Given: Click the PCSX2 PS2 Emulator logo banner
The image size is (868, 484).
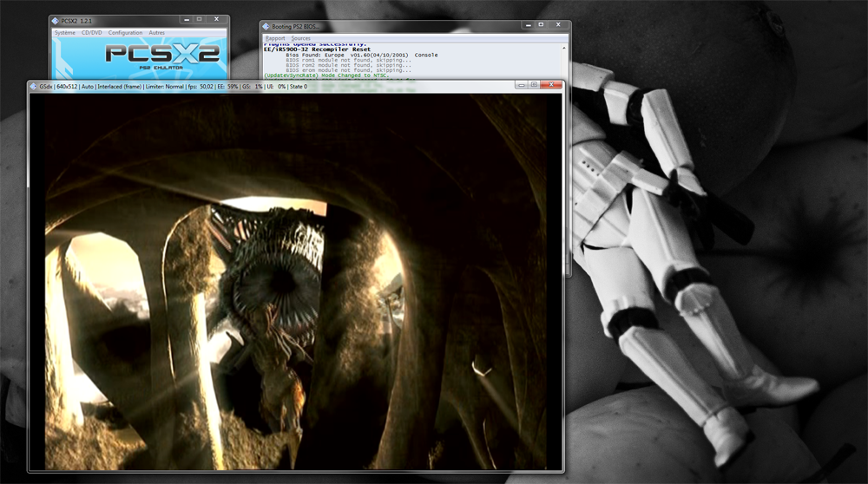Looking at the screenshot, I should (140, 59).
